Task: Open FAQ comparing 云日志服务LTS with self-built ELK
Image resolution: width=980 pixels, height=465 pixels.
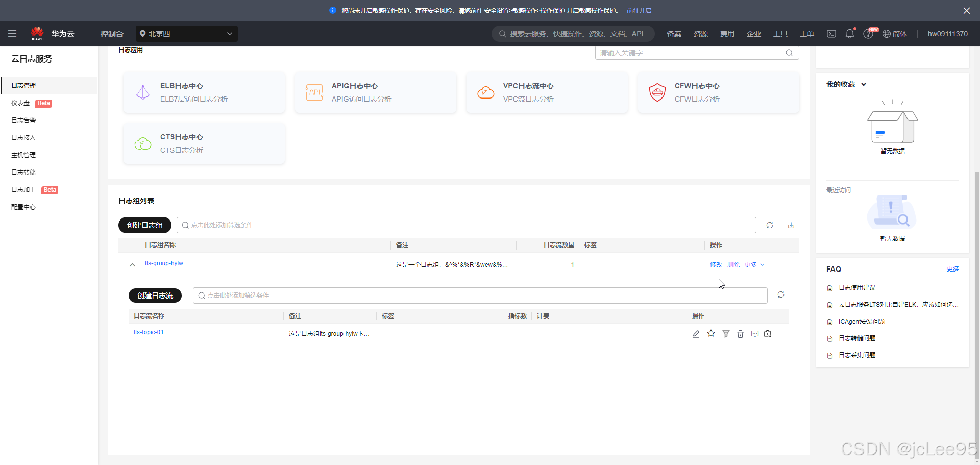Action: (898, 305)
